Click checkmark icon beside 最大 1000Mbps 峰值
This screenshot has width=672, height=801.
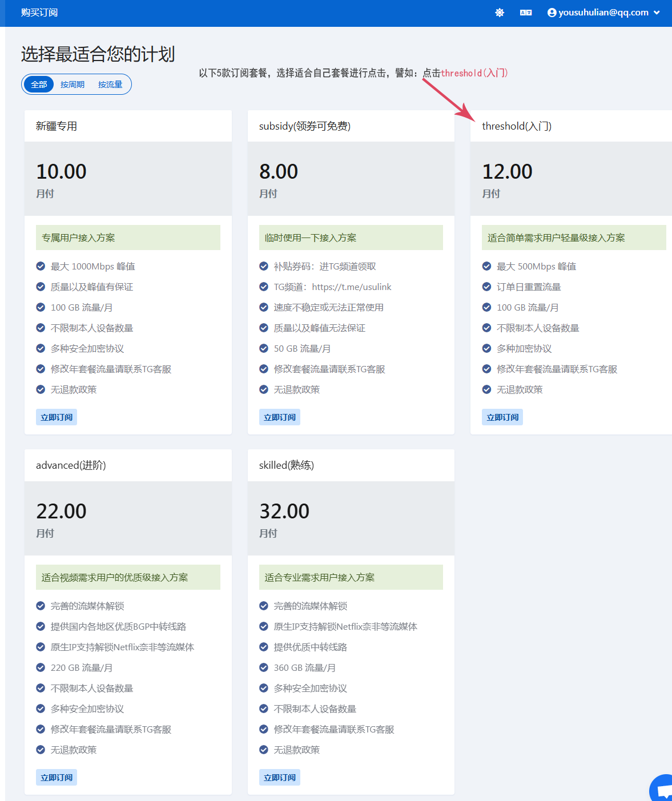(x=40, y=266)
